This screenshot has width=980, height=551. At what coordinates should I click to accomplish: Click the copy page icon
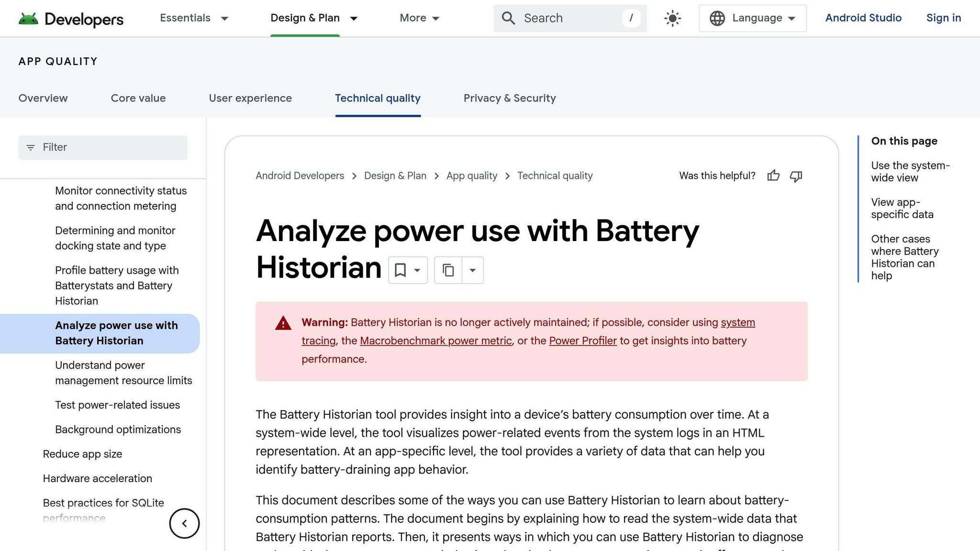coord(448,270)
